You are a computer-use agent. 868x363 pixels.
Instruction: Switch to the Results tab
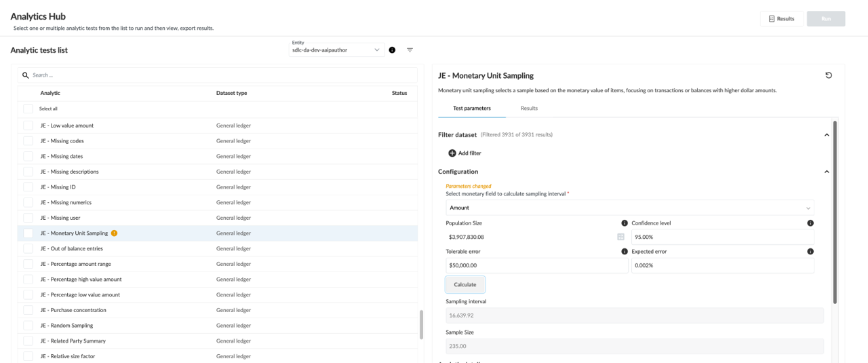(529, 109)
